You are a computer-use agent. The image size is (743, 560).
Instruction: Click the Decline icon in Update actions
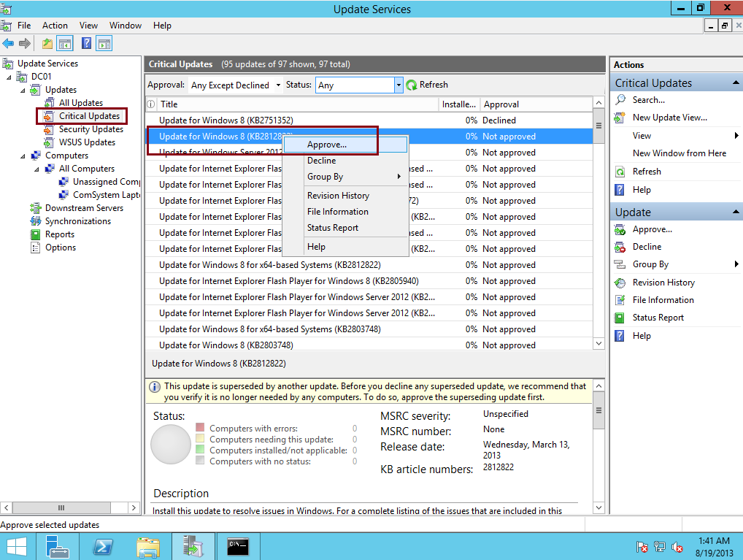pos(620,247)
